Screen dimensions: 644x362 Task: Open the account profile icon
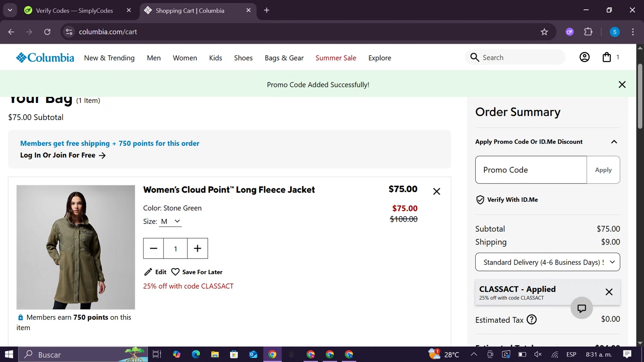(x=584, y=57)
